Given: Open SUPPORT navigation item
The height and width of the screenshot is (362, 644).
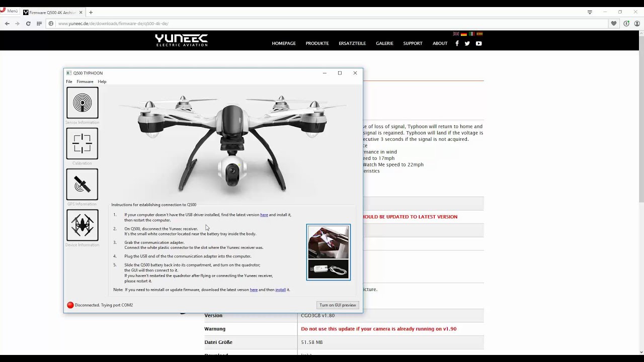Looking at the screenshot, I should point(413,43).
